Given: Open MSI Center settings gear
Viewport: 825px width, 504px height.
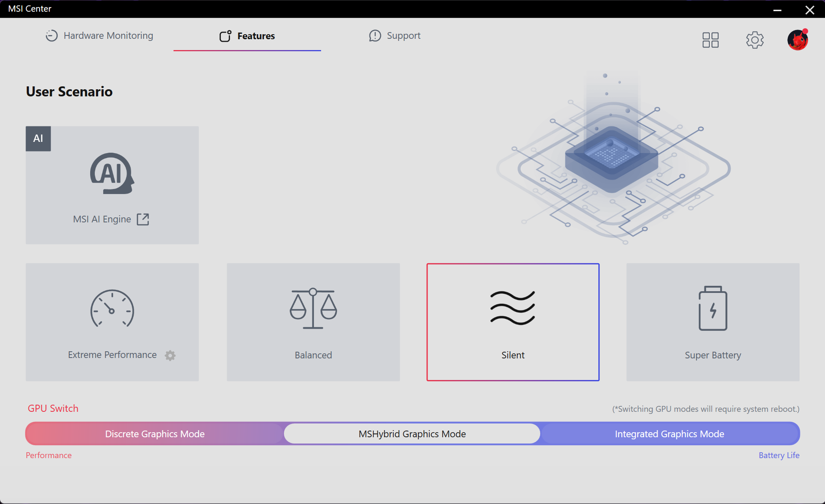Looking at the screenshot, I should (x=755, y=40).
